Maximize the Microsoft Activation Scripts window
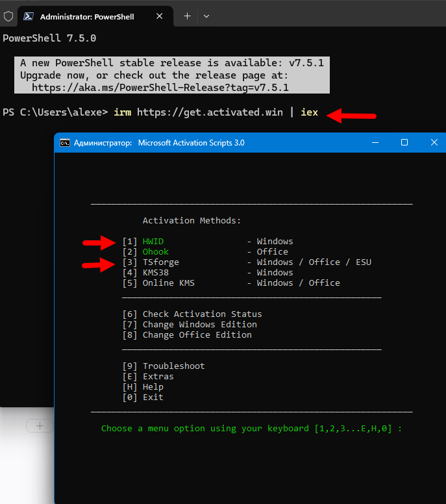The width and height of the screenshot is (446, 504). (x=404, y=143)
